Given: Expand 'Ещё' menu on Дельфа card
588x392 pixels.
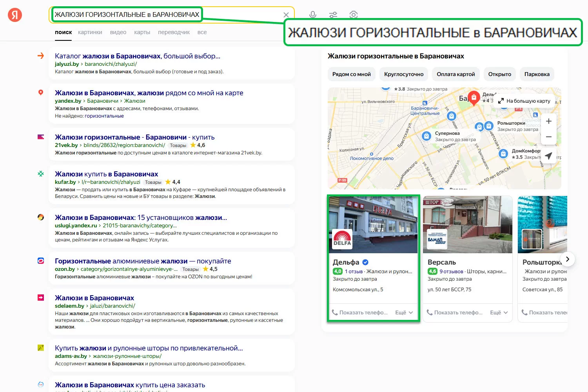Looking at the screenshot, I should (404, 312).
